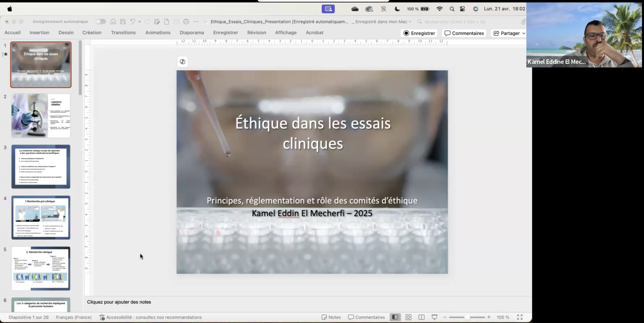
Task: Open the more options ellipsis in quick toolbar
Action: [196, 22]
